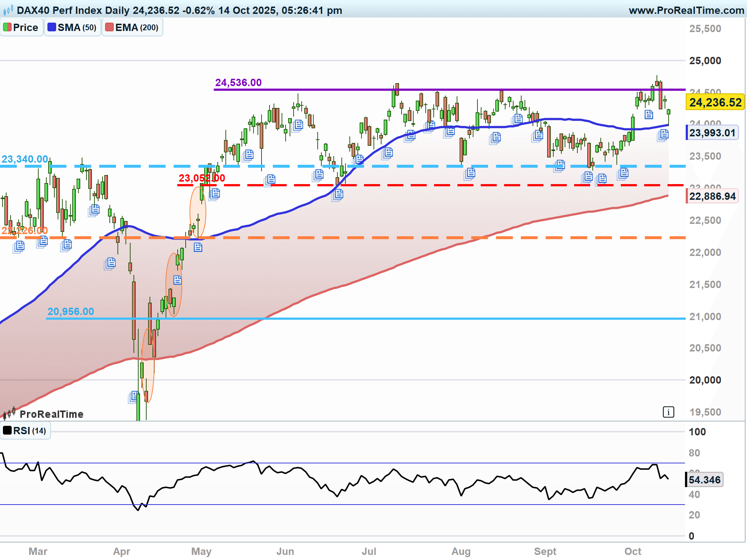Click the 54.346 RSI value tag
This screenshot has height=560, width=747.
(704, 480)
